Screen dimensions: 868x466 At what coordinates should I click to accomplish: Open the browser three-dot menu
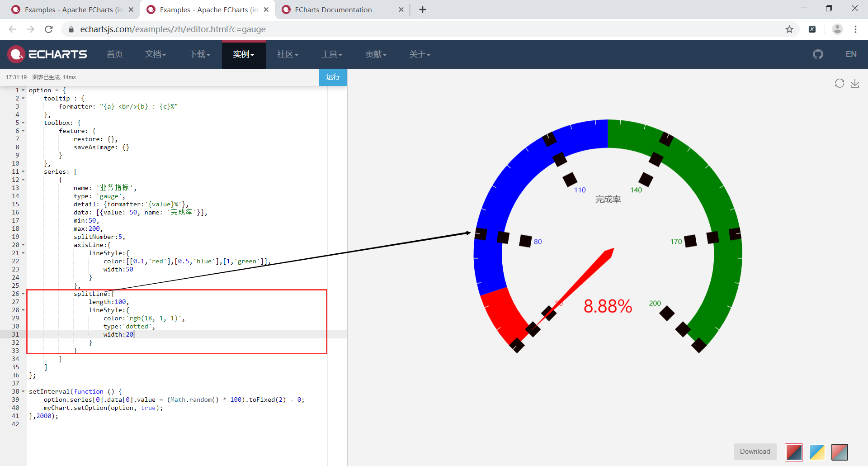[x=856, y=29]
